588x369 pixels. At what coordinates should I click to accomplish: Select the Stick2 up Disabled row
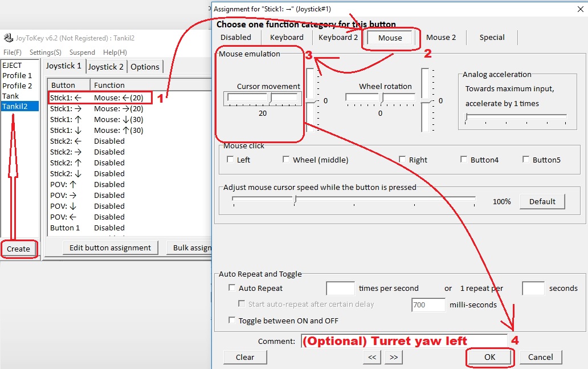[x=130, y=163]
